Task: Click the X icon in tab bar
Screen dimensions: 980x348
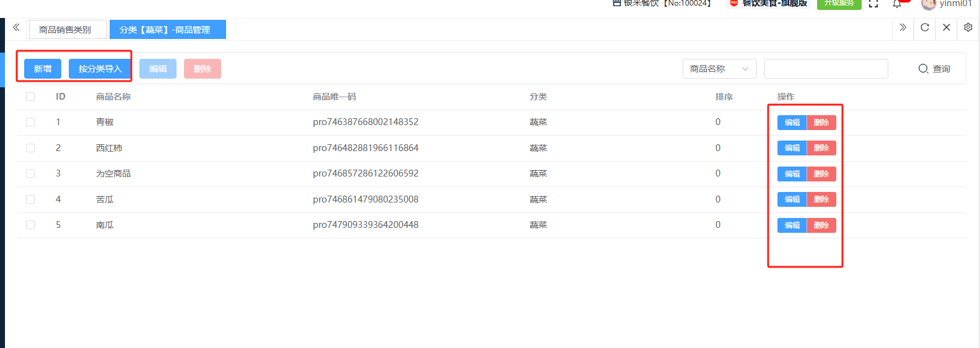Action: (x=947, y=27)
